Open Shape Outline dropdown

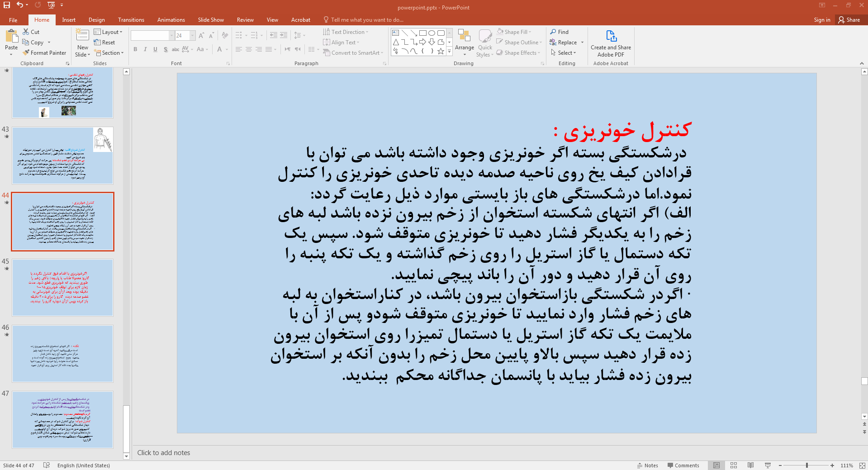click(519, 42)
